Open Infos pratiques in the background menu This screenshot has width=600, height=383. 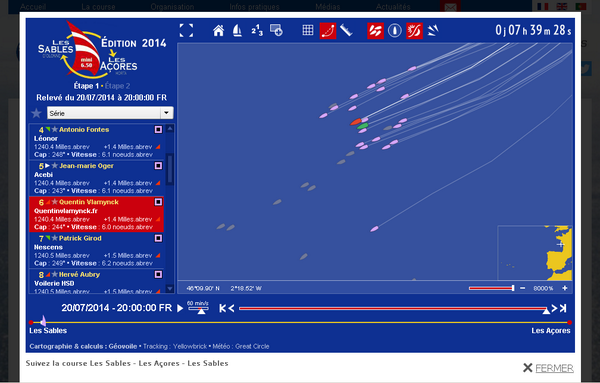(254, 7)
